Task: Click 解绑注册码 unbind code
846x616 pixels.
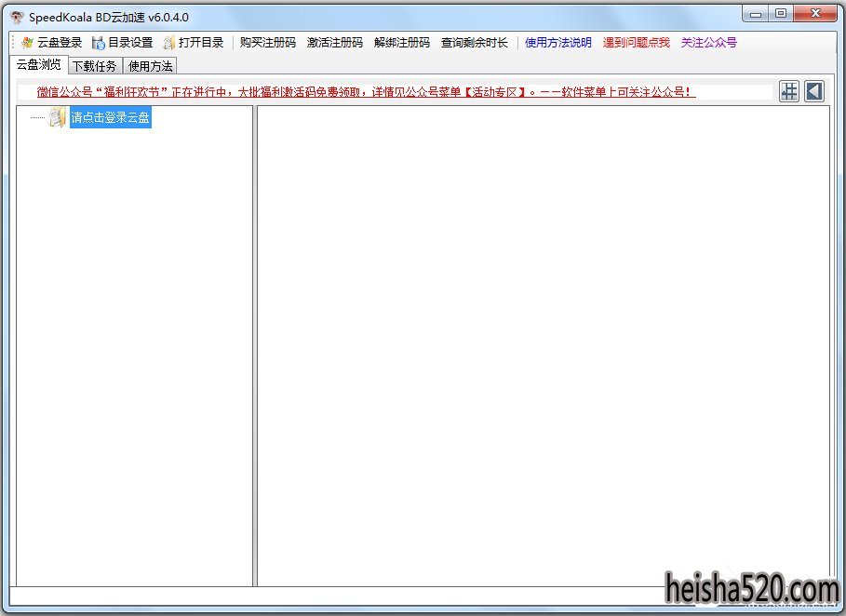Action: pyautogui.click(x=402, y=43)
